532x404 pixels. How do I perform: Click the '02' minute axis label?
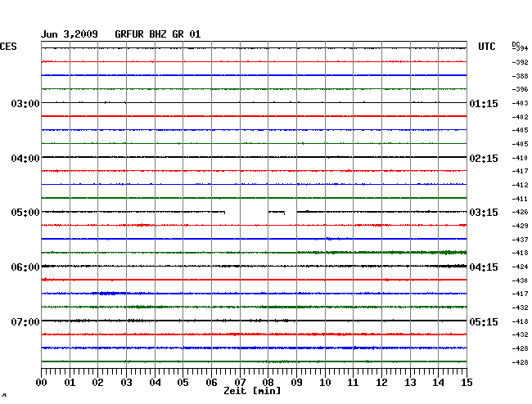[x=97, y=383]
